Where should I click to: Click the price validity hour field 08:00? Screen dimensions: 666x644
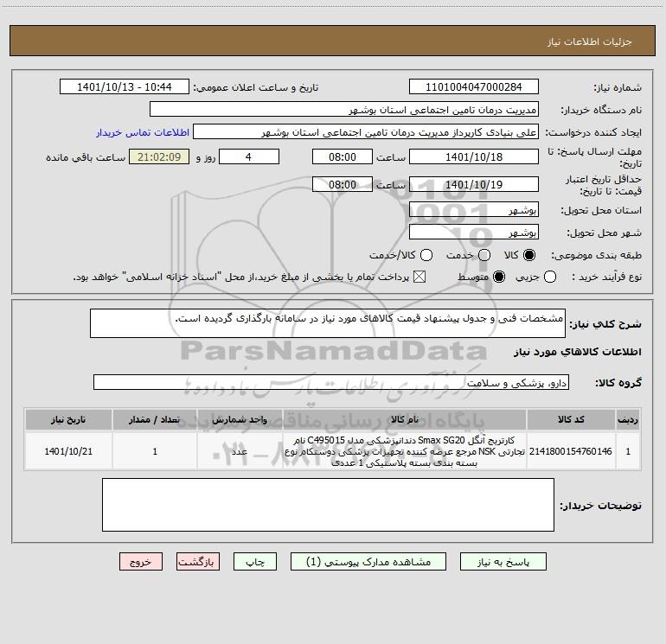coord(343,184)
